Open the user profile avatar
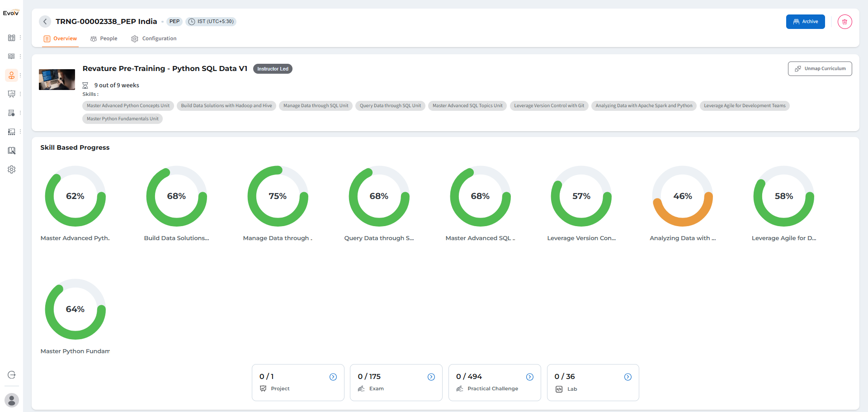 tap(12, 400)
